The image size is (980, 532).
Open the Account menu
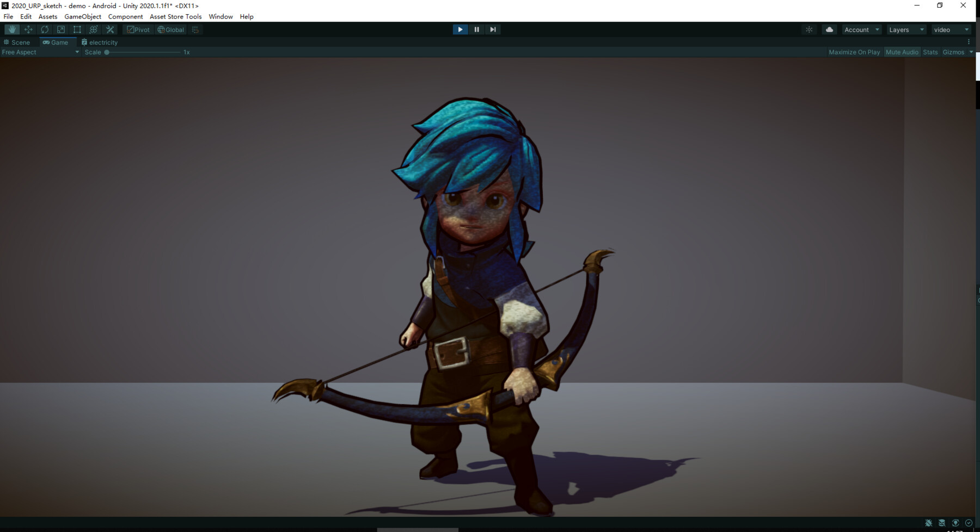860,29
